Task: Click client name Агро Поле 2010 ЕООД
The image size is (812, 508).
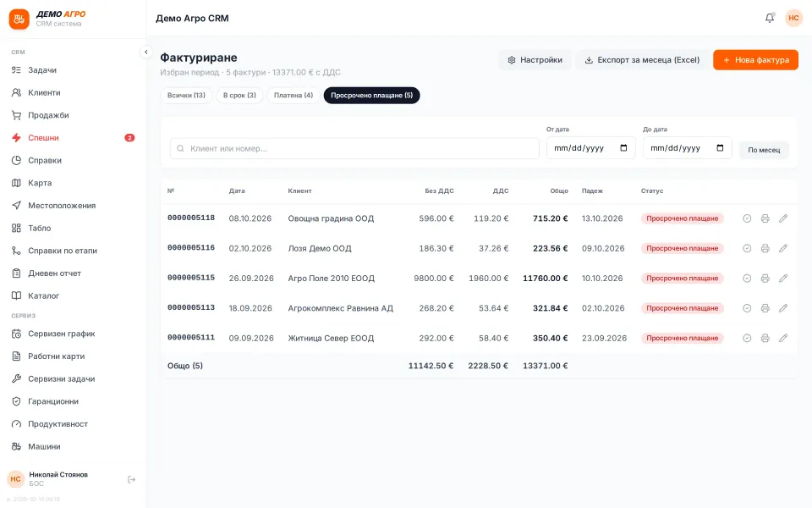Action: coord(331,279)
